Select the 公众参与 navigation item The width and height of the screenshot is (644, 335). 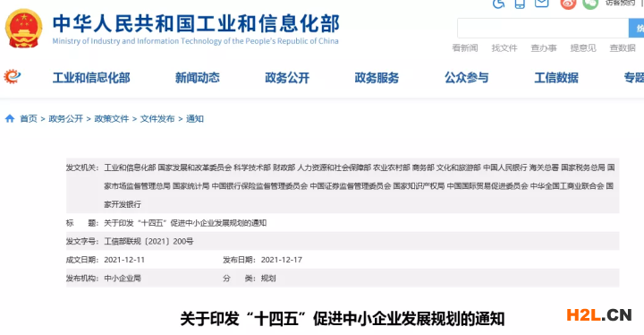coord(467,77)
